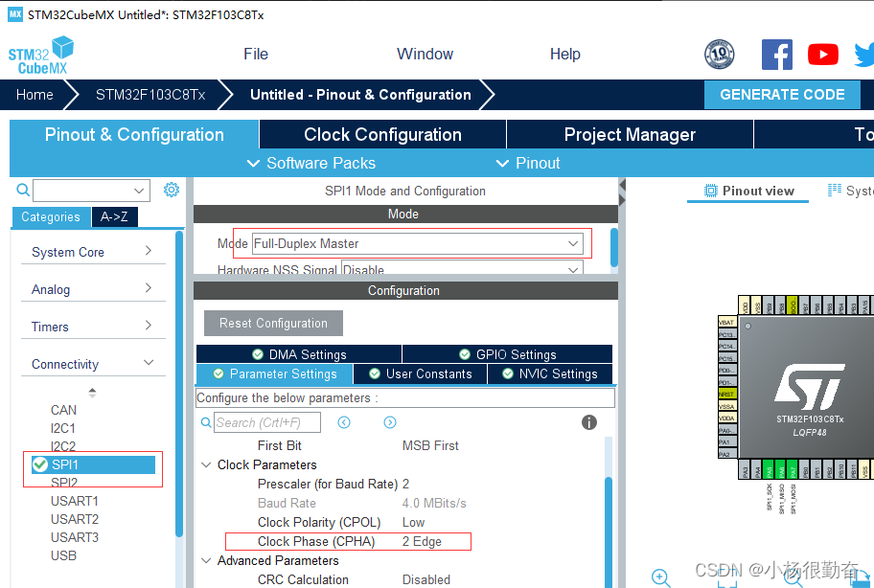Expand the System Core category
The image size is (874, 588).
pos(93,252)
